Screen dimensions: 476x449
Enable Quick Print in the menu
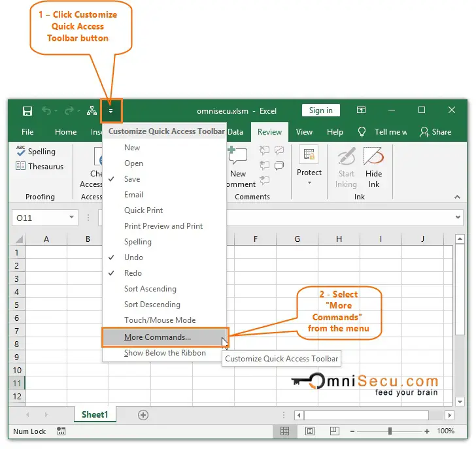165,210
